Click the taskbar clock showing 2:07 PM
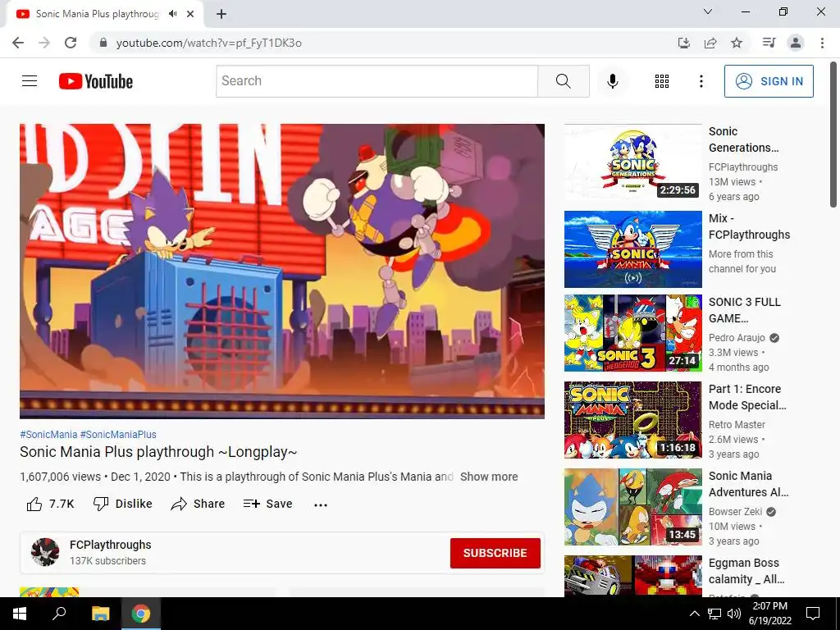 [769, 614]
